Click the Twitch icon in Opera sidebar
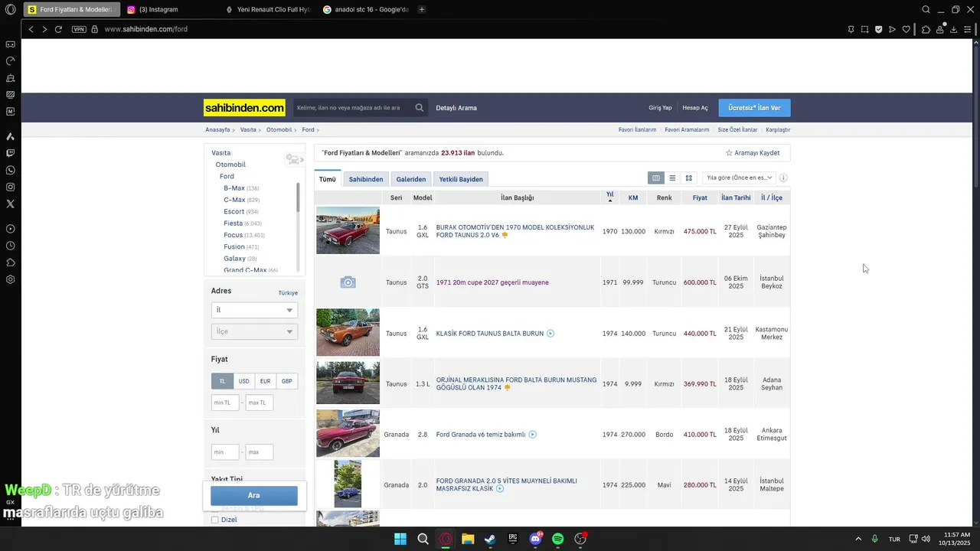 [x=11, y=153]
